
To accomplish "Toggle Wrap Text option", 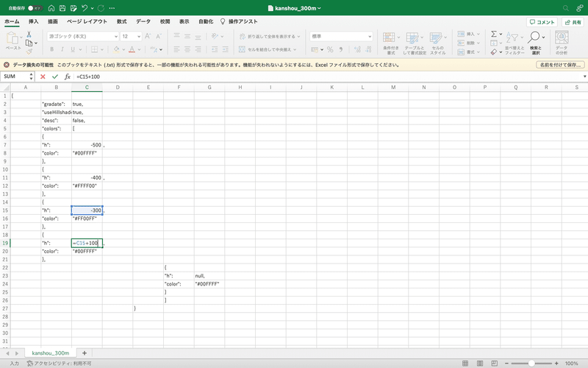I will coord(270,36).
